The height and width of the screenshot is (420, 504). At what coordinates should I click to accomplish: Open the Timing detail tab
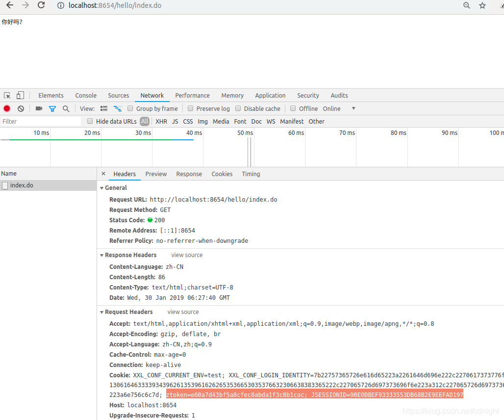point(251,174)
